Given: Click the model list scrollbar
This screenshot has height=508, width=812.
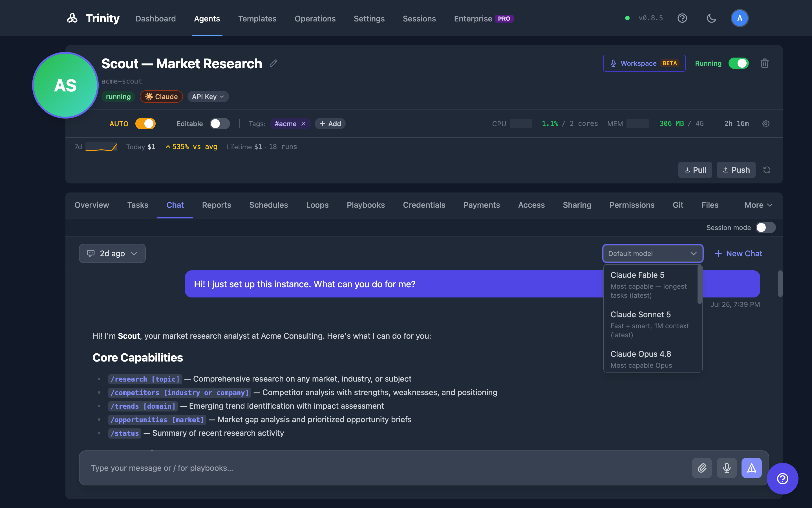Looking at the screenshot, I should 699,284.
